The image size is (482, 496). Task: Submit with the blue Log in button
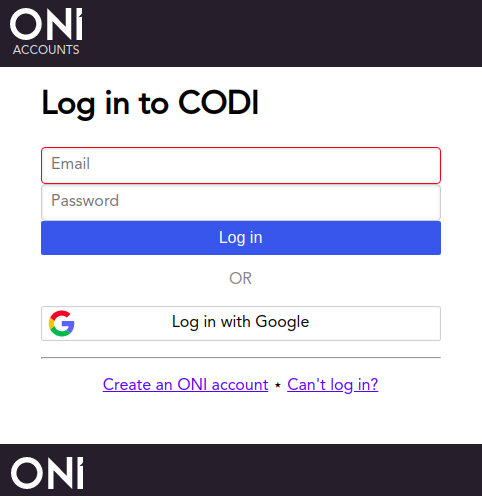[x=241, y=238]
